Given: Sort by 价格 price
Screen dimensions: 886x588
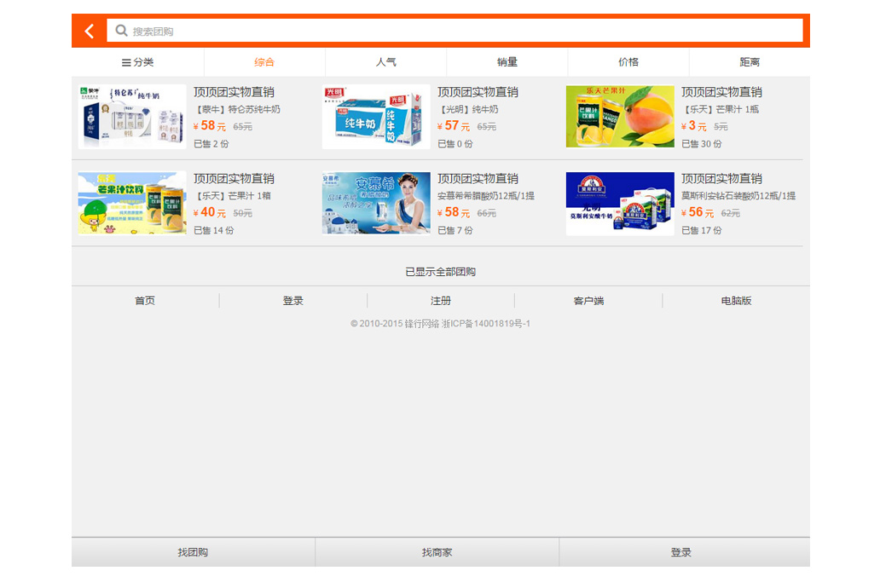Looking at the screenshot, I should coord(628,62).
